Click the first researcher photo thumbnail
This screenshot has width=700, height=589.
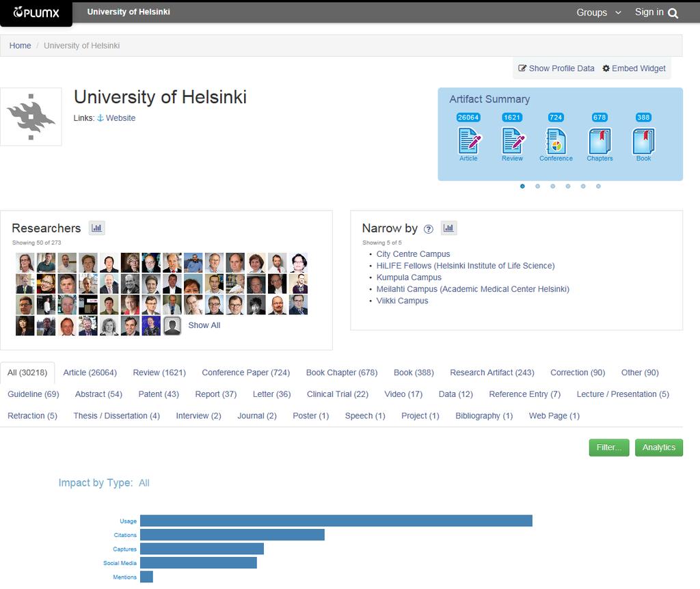click(x=25, y=263)
